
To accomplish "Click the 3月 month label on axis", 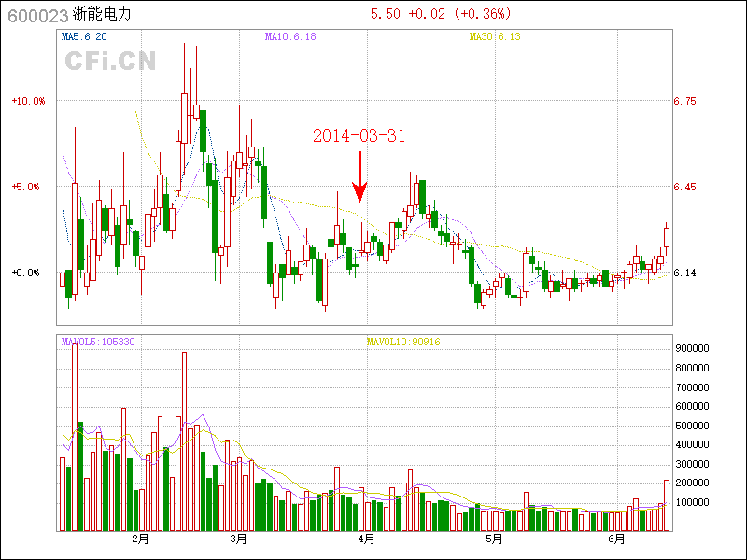I will coord(238,539).
